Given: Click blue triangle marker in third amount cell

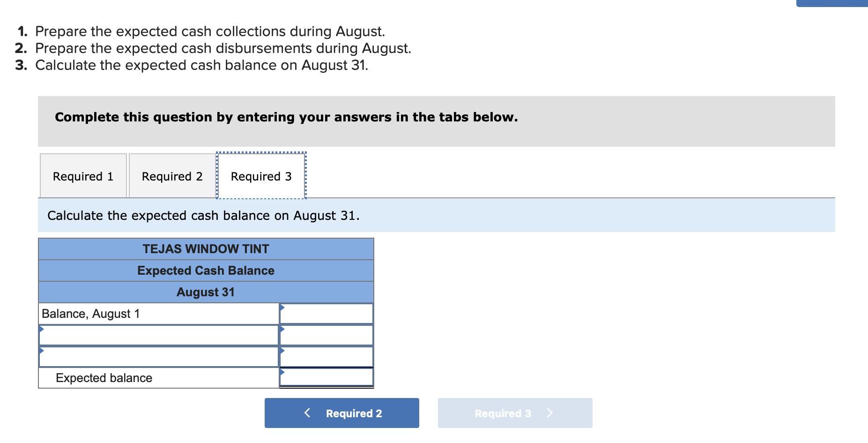Looking at the screenshot, I should coord(282,351).
